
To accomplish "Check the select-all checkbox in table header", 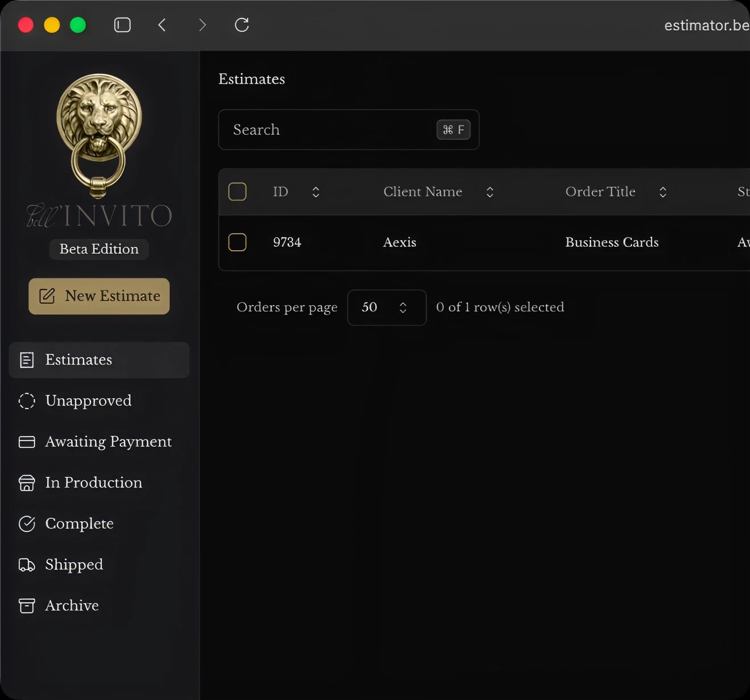I will pos(237,192).
